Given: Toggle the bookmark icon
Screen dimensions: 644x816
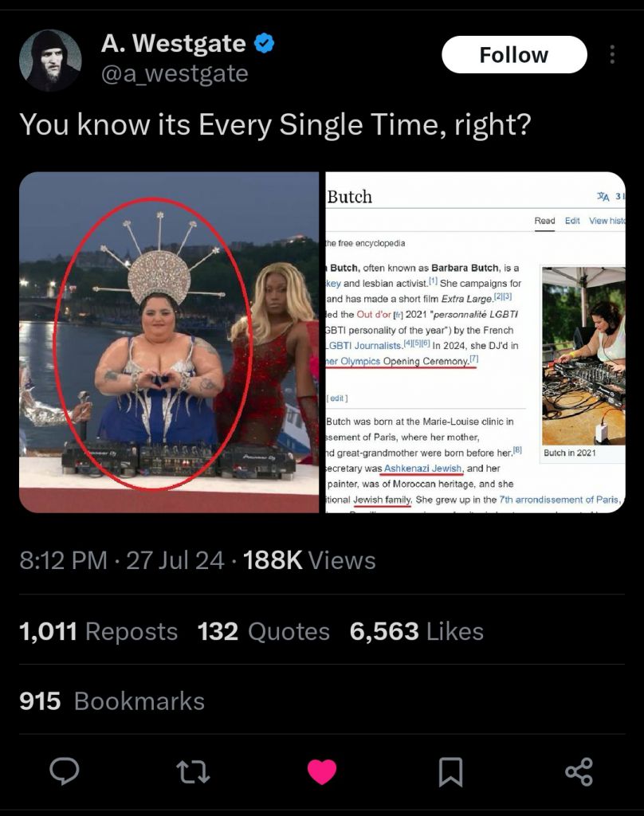Looking at the screenshot, I should [451, 771].
